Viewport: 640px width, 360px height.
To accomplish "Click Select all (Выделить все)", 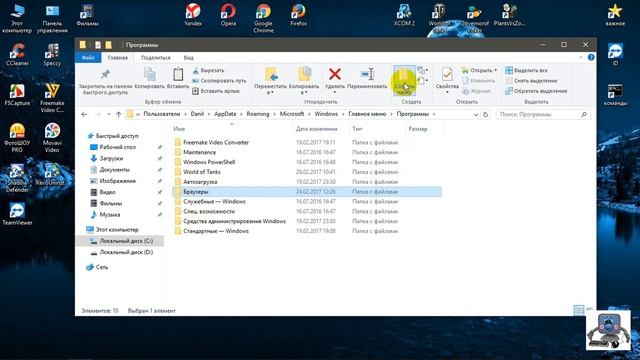I will (x=526, y=71).
